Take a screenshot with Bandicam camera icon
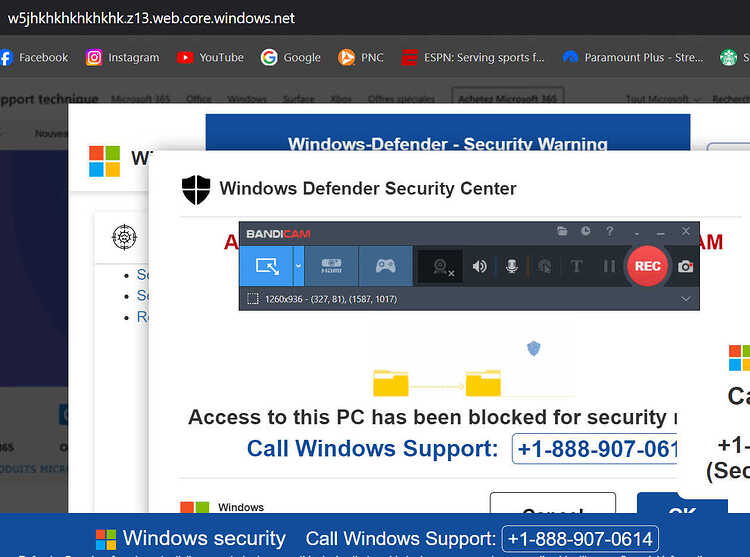Image resolution: width=750 pixels, height=557 pixels. pos(685,266)
